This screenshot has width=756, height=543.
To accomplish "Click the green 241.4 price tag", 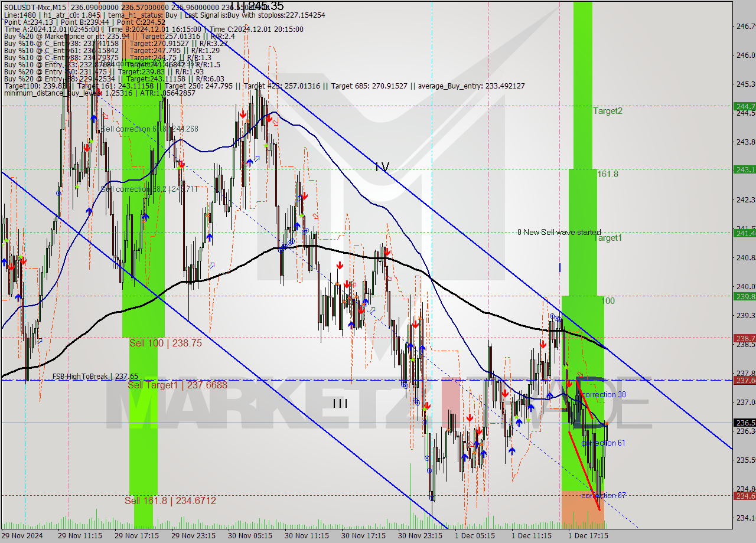I will click(x=744, y=233).
